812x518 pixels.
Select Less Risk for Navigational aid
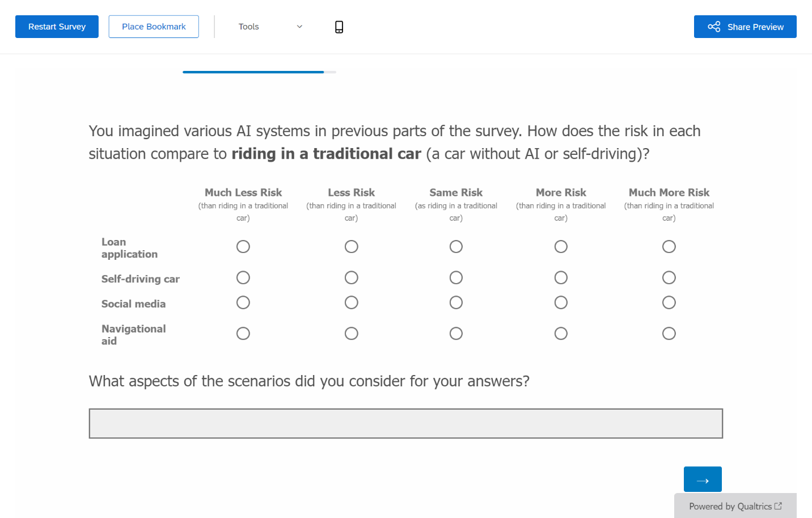[x=352, y=334]
